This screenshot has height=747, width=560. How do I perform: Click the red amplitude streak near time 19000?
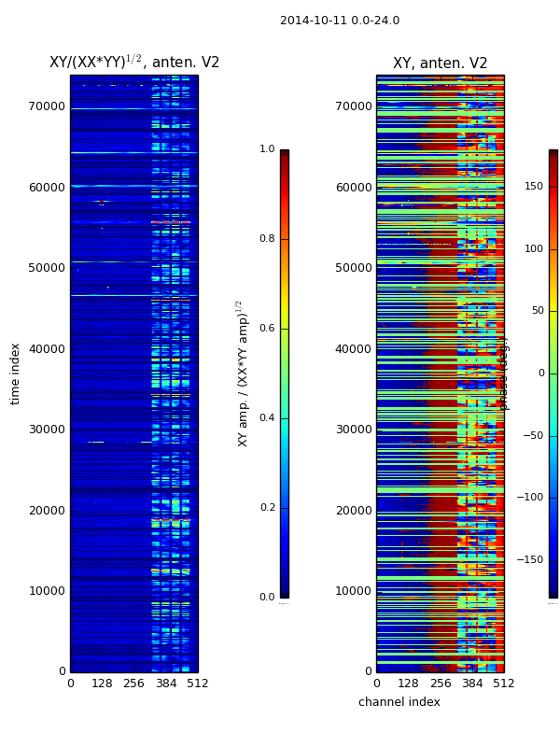click(171, 520)
